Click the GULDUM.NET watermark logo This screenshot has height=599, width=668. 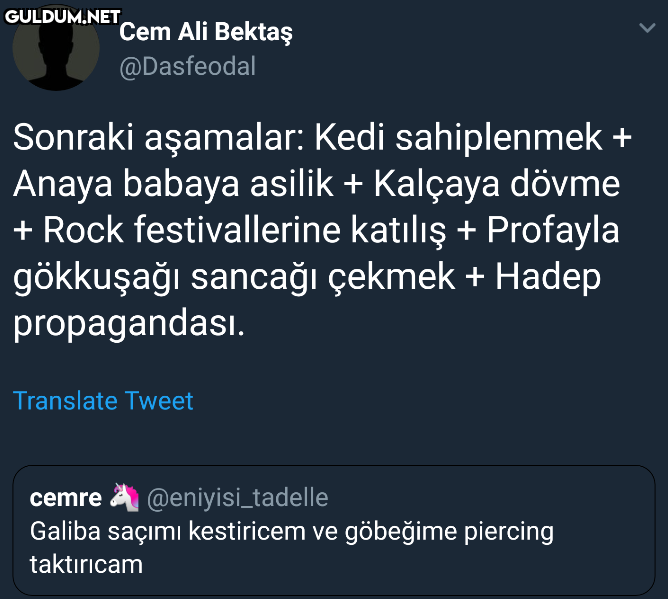pyautogui.click(x=62, y=16)
